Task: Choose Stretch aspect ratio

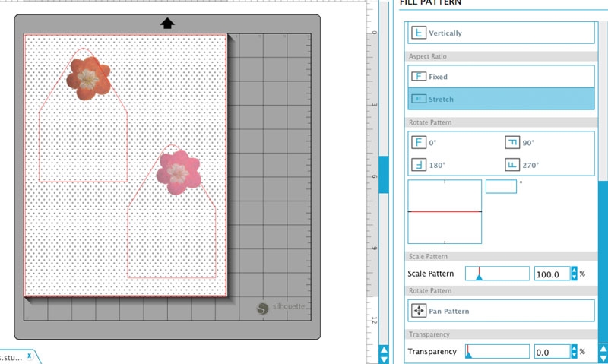Action: click(501, 99)
